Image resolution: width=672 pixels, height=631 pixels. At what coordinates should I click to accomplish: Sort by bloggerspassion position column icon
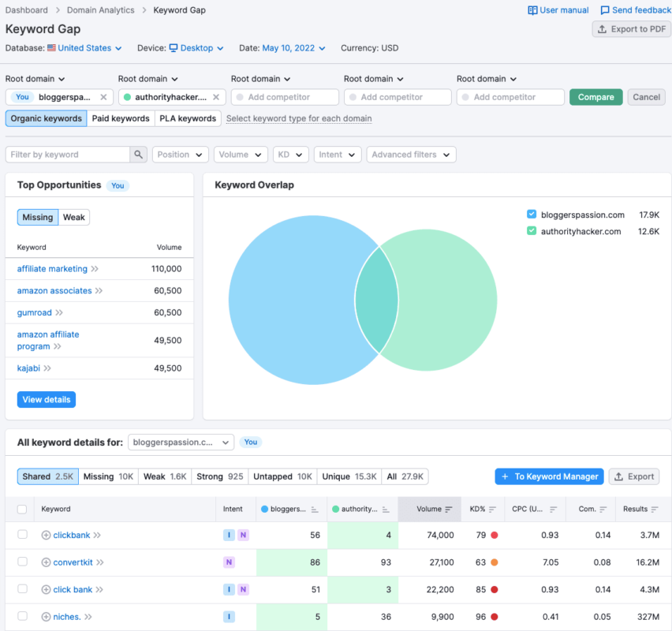[x=315, y=510]
